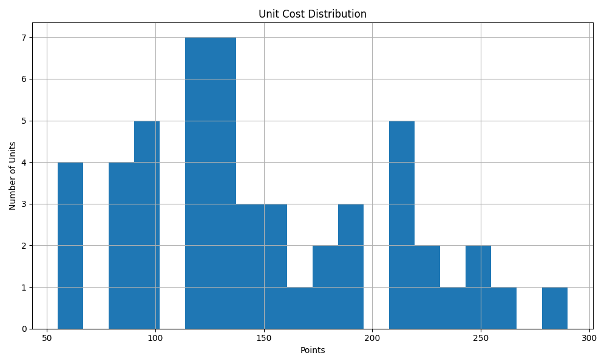The height and width of the screenshot is (364, 607).
Task: Click the height-2 bar near 250 points
Action: pyautogui.click(x=478, y=287)
